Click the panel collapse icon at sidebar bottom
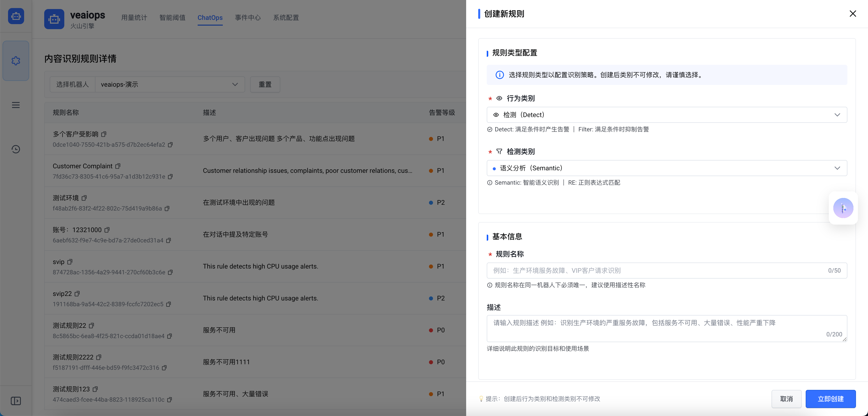This screenshot has height=416, width=868. point(16,401)
